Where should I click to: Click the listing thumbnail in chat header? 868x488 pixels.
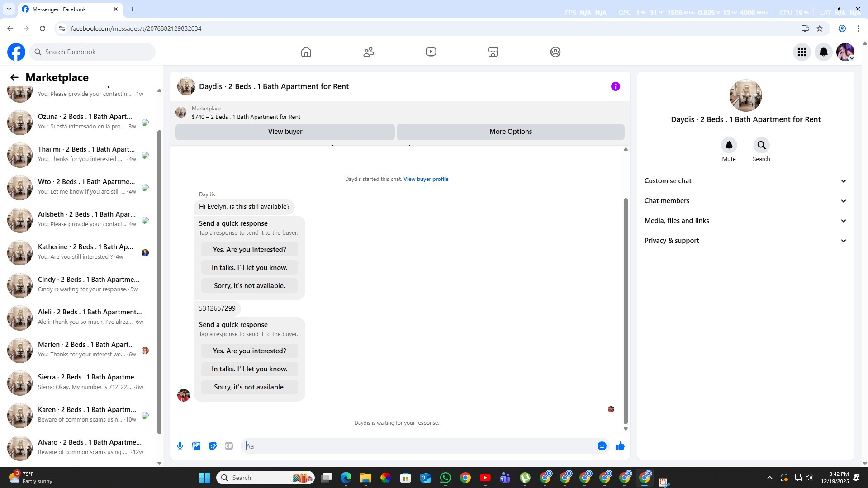186,86
